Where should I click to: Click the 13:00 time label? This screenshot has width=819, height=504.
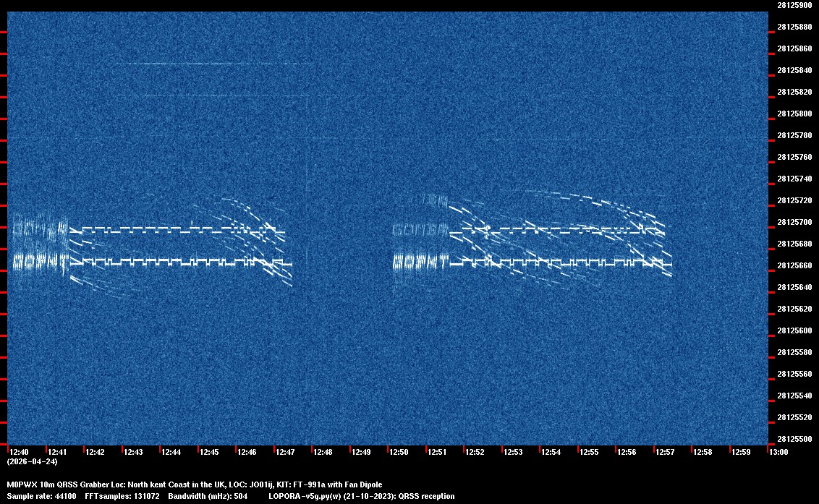tap(778, 452)
